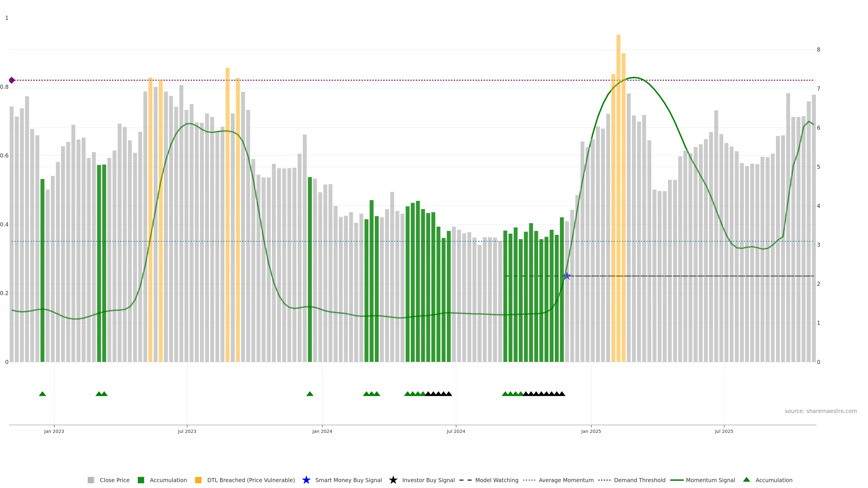Click the green Accumulation triangle legend icon
Viewport: 868px width, 488px height.
tap(746, 480)
